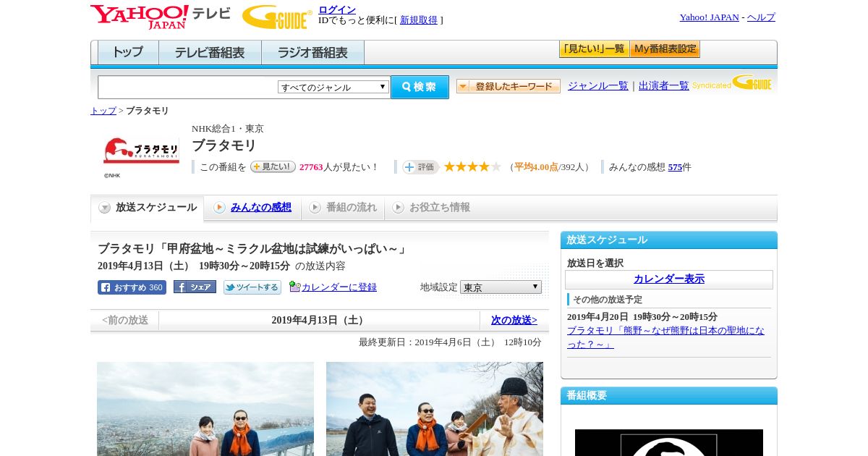Click the 番組概要 panel image
The width and height of the screenshot is (868, 456).
[x=669, y=442]
